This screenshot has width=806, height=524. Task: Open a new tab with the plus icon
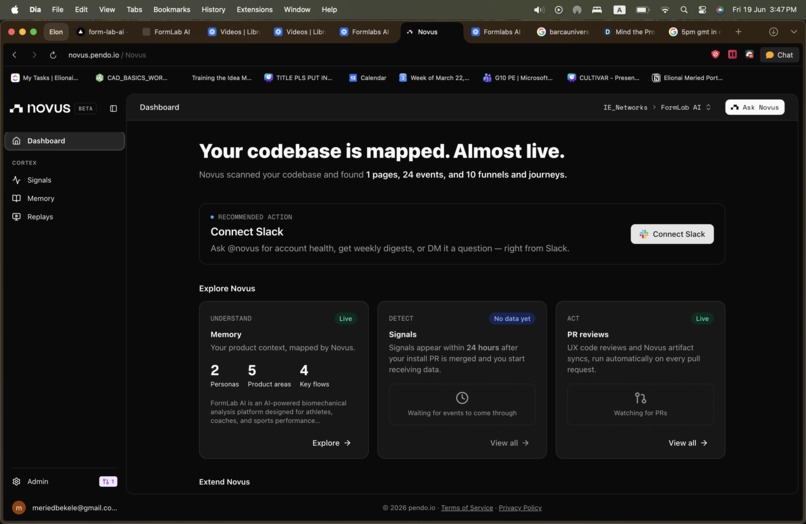tap(738, 32)
